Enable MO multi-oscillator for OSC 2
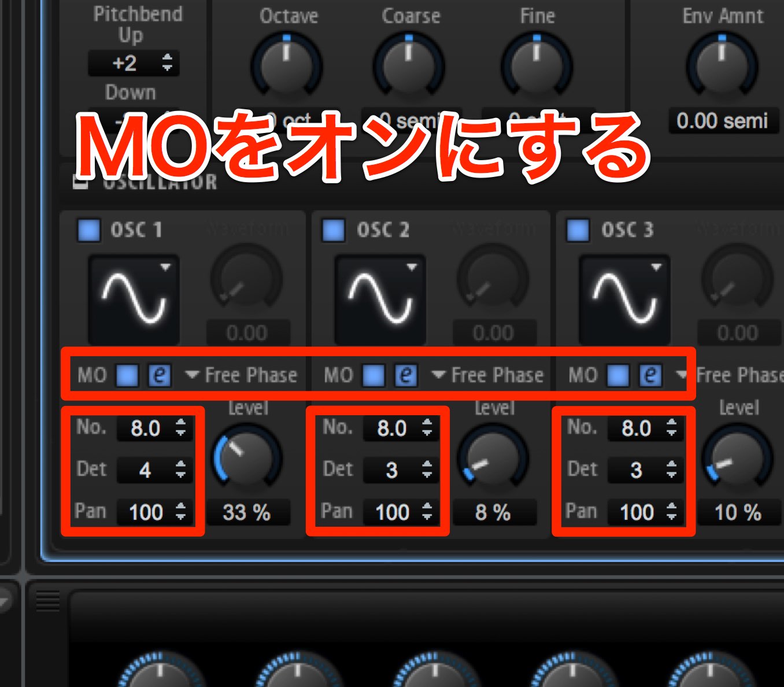The image size is (784, 687). [x=373, y=375]
